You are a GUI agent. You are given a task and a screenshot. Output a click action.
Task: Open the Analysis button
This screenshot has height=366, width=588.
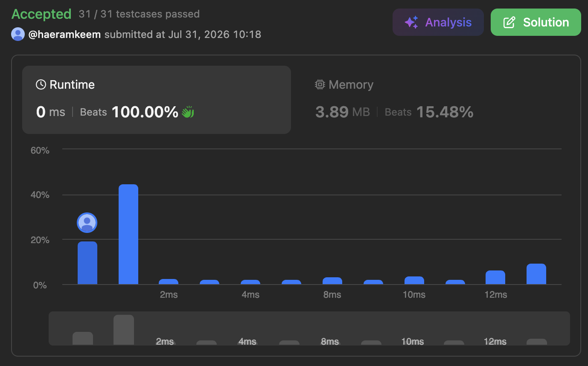tap(438, 22)
